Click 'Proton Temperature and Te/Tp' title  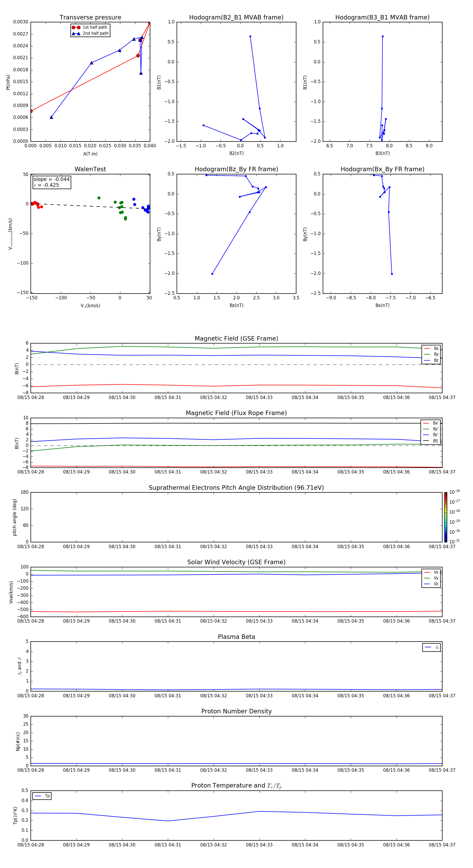[236, 785]
